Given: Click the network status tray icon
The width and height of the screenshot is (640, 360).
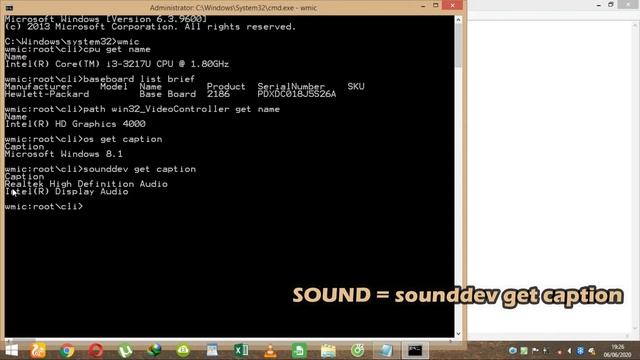Looking at the screenshot, I should coord(546,351).
